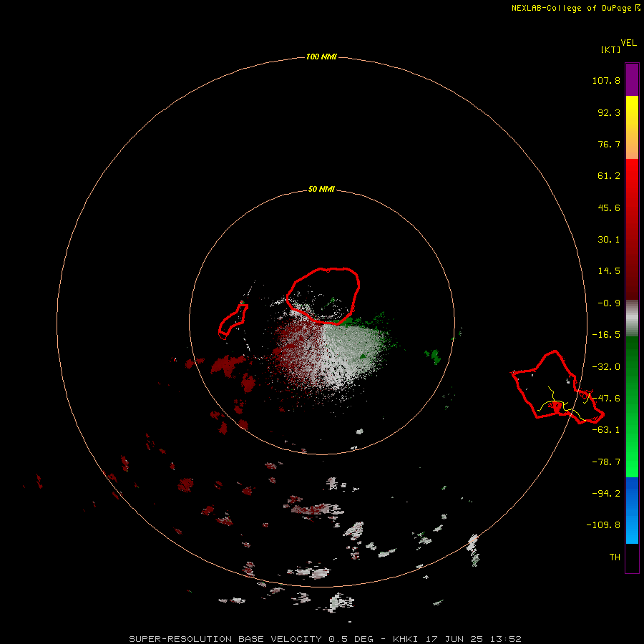The image size is (644, 644).
Task: Click the -78.7 velocity scale value
Action: pos(606,462)
